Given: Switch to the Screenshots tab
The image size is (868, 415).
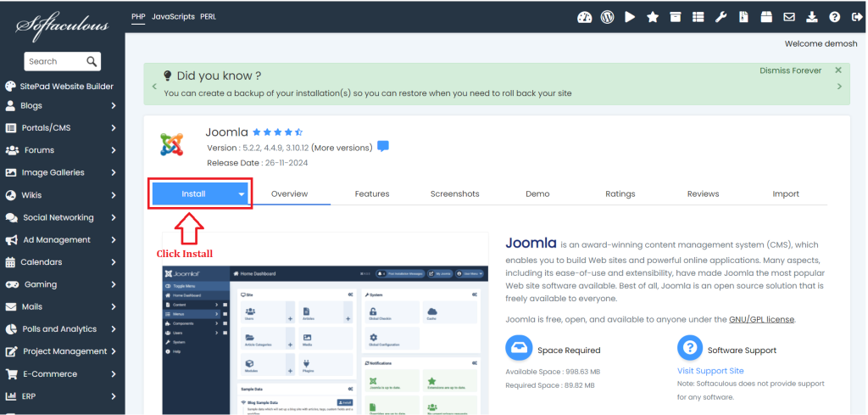Looking at the screenshot, I should [455, 194].
